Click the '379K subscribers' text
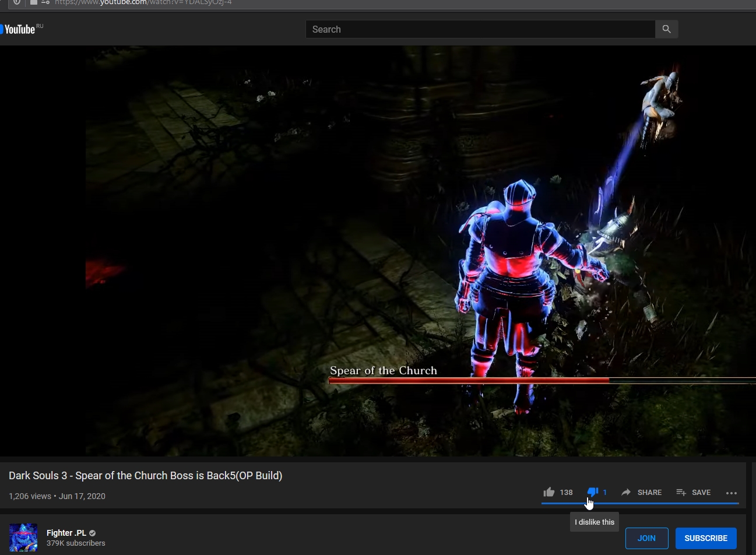Viewport: 756px width, 555px height. (76, 543)
